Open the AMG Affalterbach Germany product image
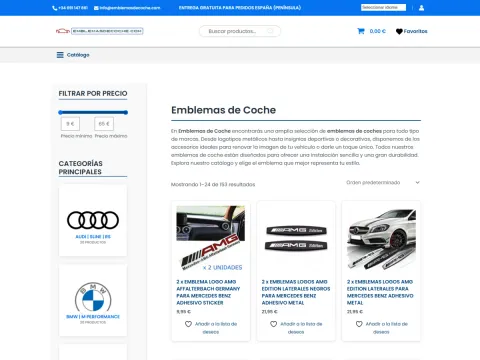 click(x=211, y=238)
